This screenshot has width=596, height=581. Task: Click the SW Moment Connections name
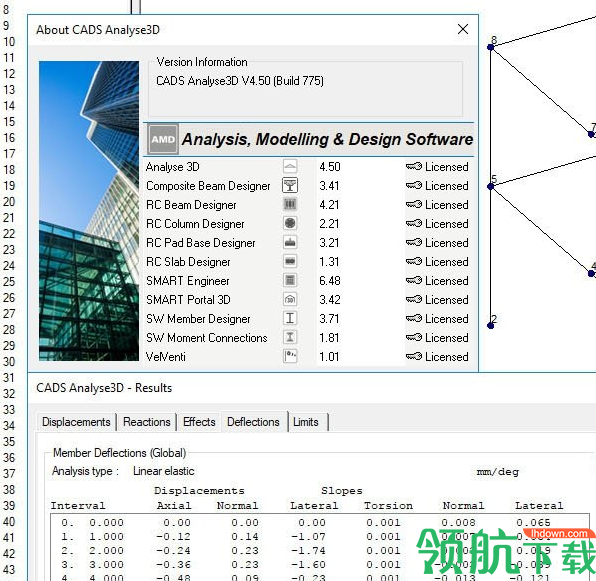pos(207,338)
